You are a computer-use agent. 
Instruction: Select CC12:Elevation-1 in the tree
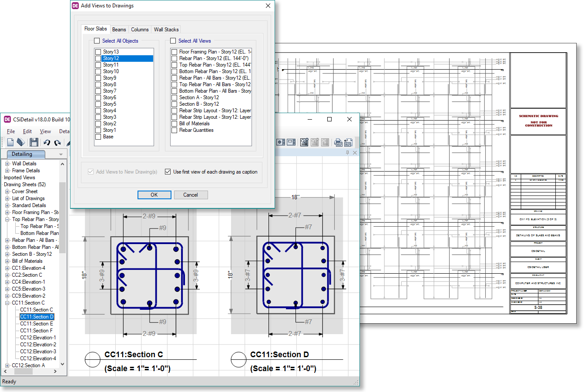[x=38, y=338]
